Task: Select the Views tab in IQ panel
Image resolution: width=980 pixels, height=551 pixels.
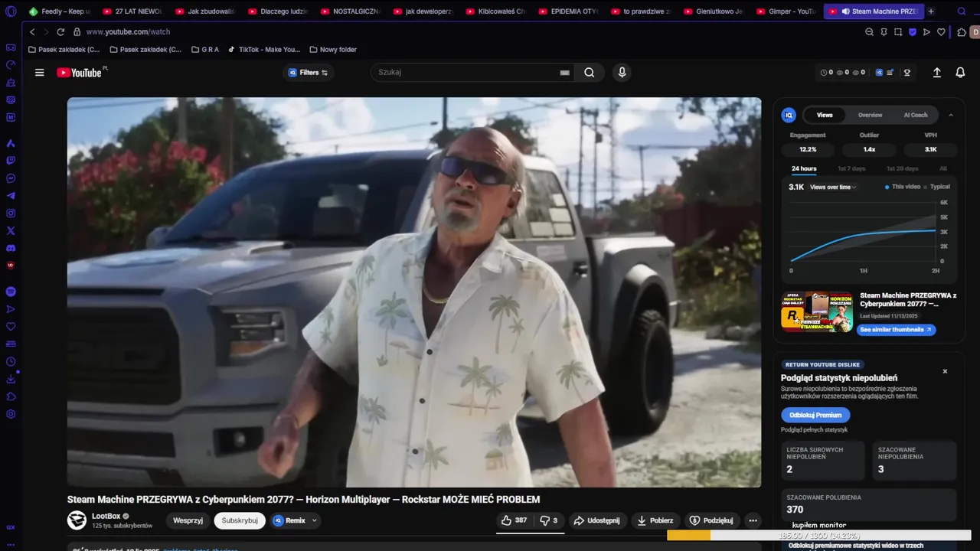Action: click(825, 115)
